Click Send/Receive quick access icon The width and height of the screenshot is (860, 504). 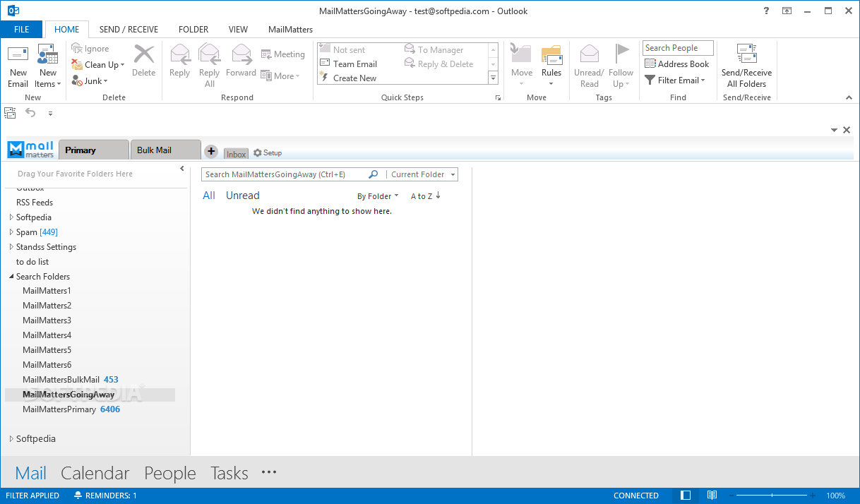click(x=10, y=112)
